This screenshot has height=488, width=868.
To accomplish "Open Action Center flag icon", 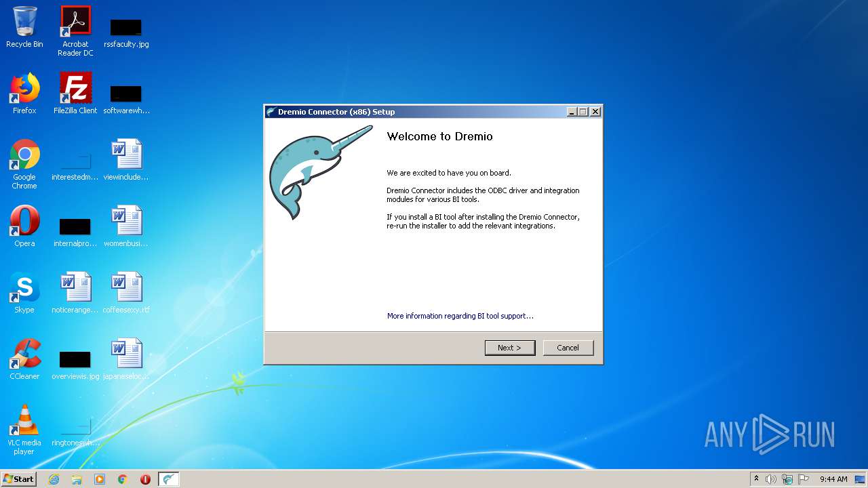I will [804, 479].
